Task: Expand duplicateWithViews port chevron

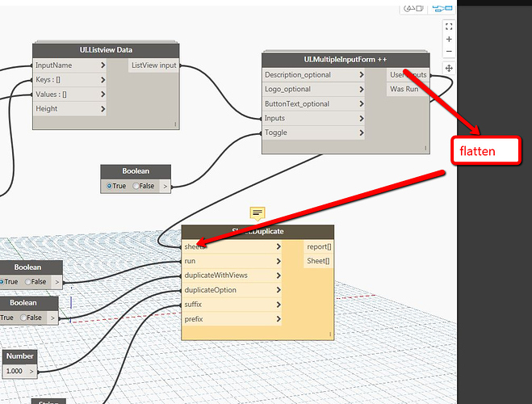Action: point(279,276)
